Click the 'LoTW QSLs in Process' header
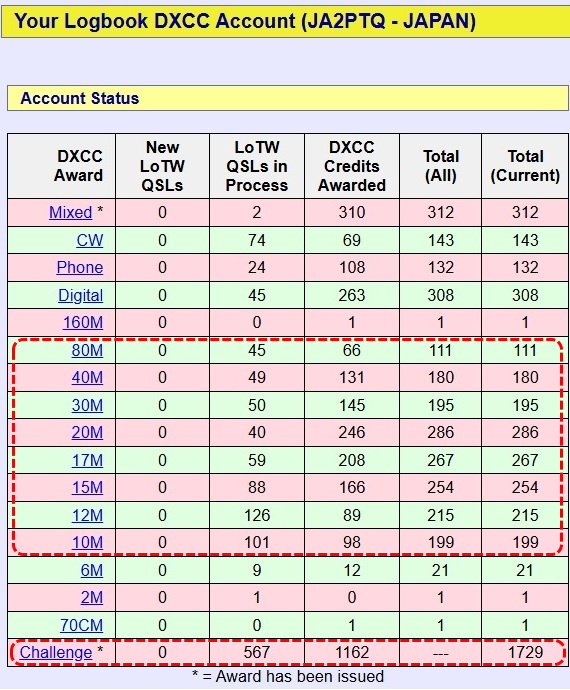570x690 pixels. tap(257, 166)
